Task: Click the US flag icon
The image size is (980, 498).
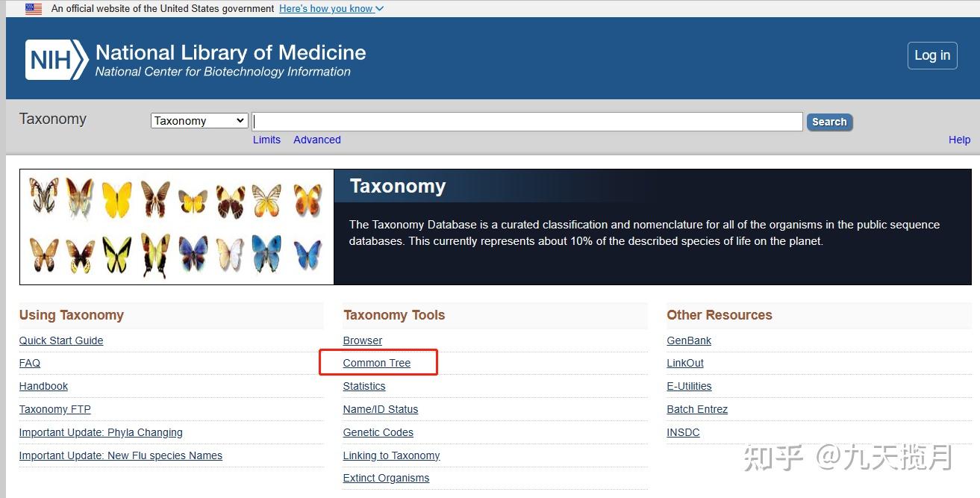Action: coord(34,9)
